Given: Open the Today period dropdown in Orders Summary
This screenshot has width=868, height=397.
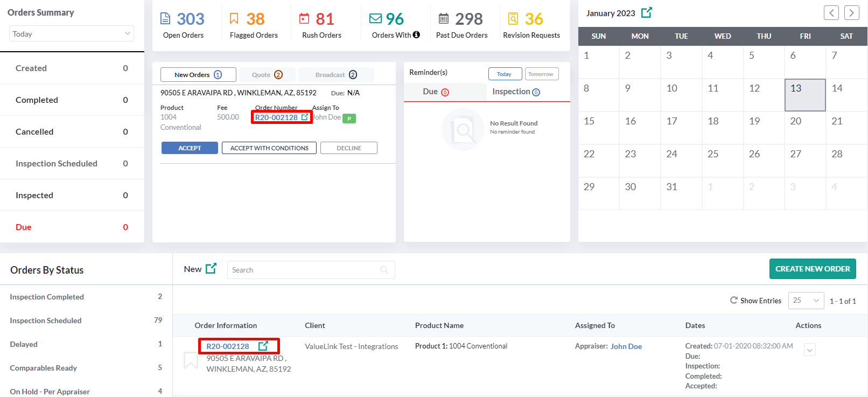Looking at the screenshot, I should coord(71,33).
